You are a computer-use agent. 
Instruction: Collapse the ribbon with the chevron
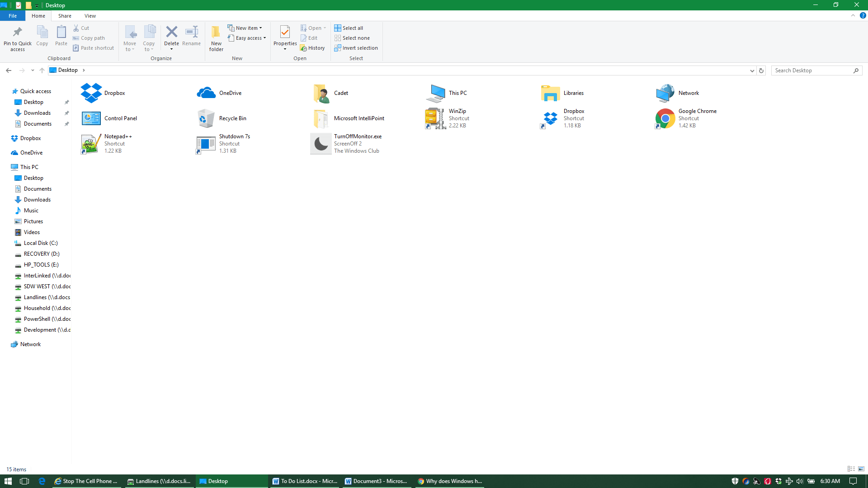[x=853, y=15]
